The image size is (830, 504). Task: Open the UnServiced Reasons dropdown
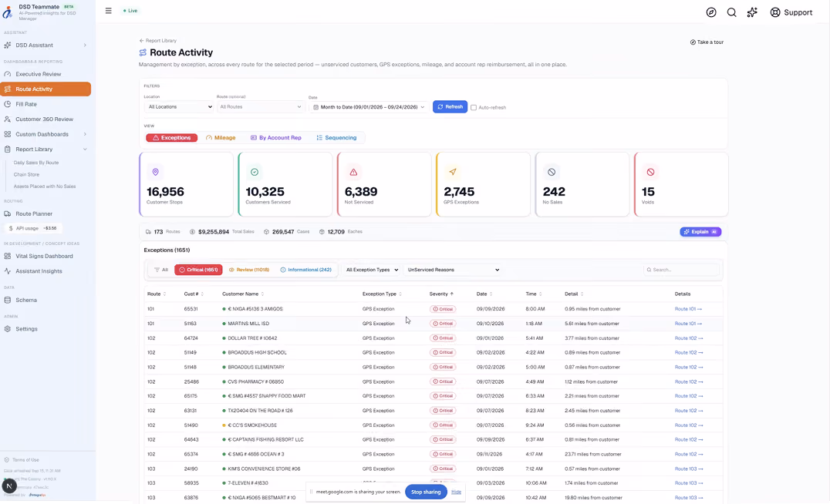pyautogui.click(x=453, y=270)
